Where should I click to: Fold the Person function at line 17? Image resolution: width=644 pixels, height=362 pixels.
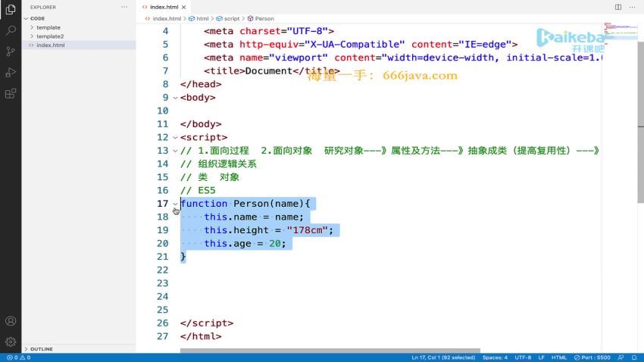pos(175,204)
